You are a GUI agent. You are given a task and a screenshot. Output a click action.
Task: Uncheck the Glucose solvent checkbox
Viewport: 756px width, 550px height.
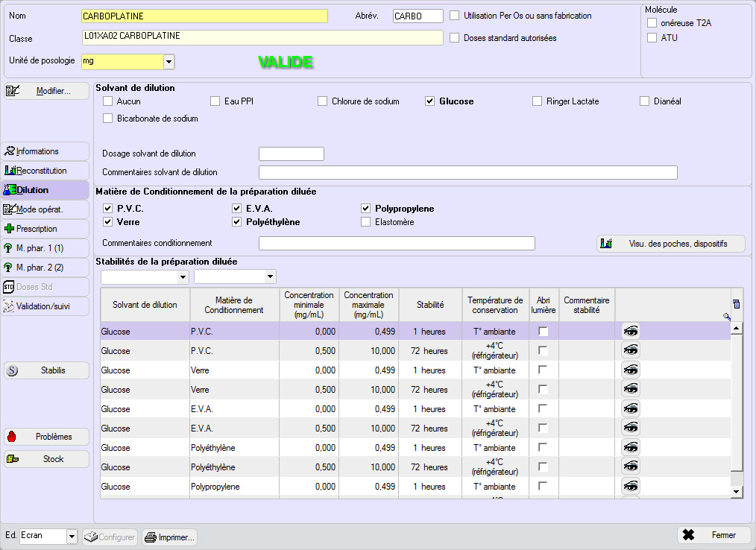(430, 101)
